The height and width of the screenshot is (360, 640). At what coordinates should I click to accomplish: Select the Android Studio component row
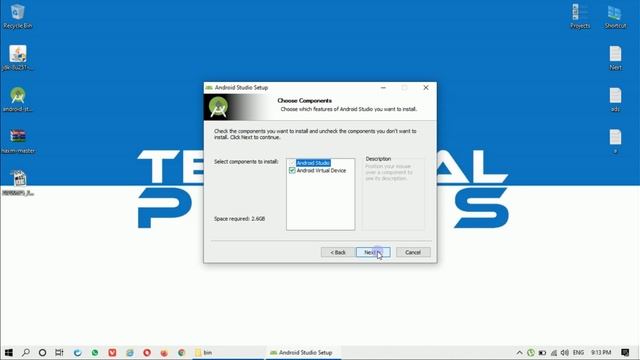tap(313, 163)
